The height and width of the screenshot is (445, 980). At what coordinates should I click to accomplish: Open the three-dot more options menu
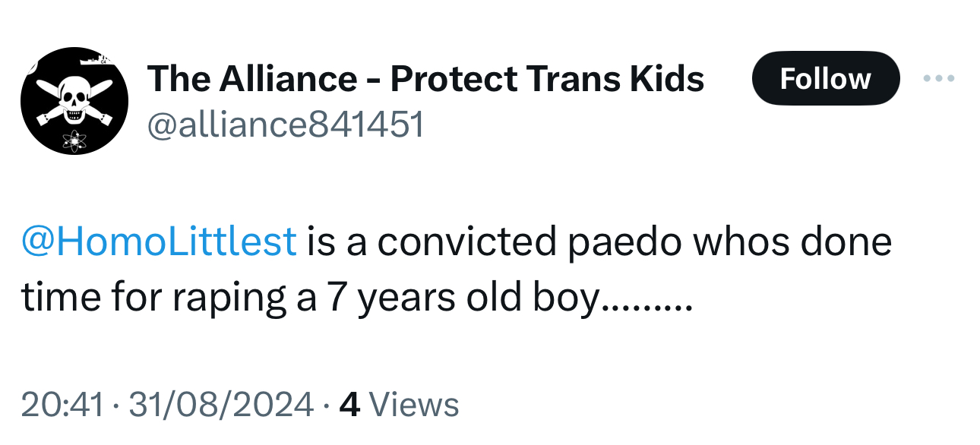pyautogui.click(x=939, y=78)
